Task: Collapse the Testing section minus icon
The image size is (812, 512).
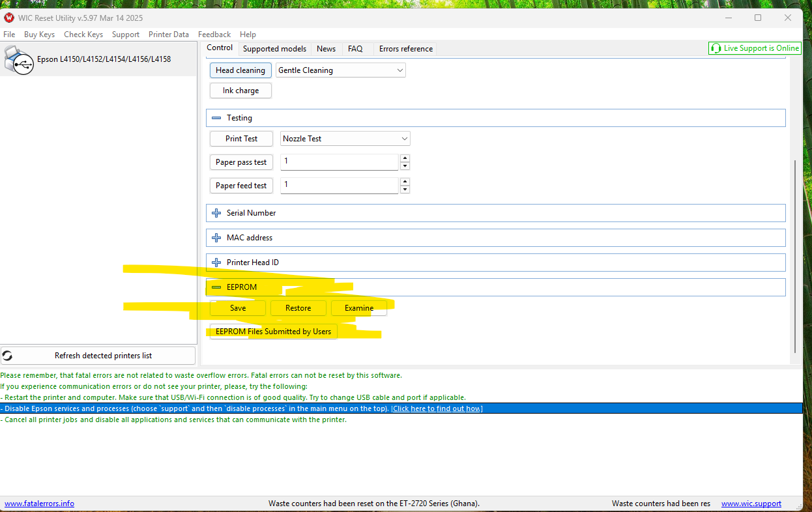Action: (x=216, y=118)
